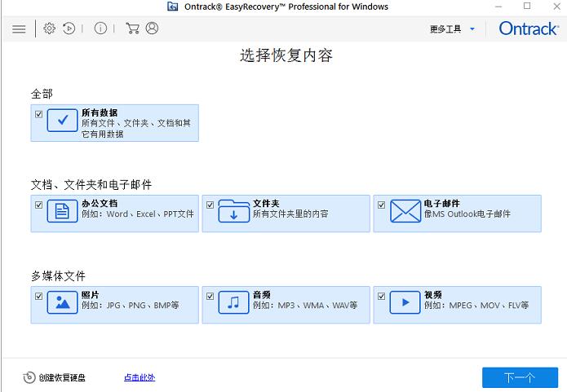Click the 办公文档 title text
The width and height of the screenshot is (567, 392).
[100, 203]
